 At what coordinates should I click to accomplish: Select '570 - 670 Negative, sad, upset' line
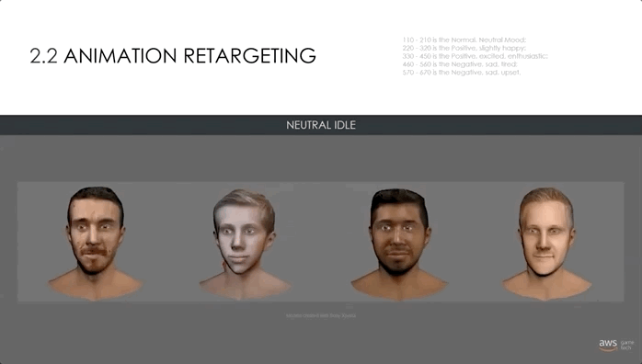(462, 73)
